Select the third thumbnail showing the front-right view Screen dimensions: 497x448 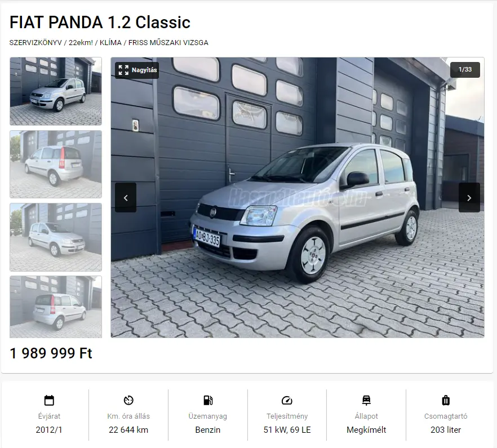tap(56, 237)
